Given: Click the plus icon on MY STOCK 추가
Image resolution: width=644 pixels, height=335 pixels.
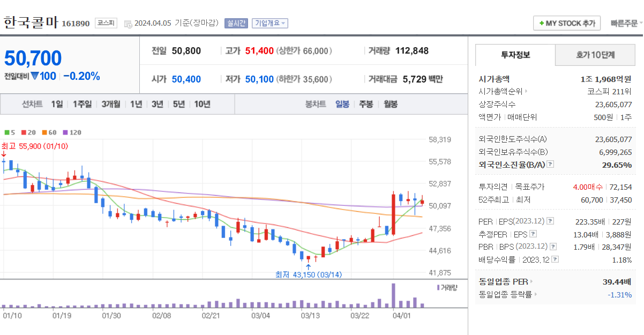Looking at the screenshot, I should (542, 24).
